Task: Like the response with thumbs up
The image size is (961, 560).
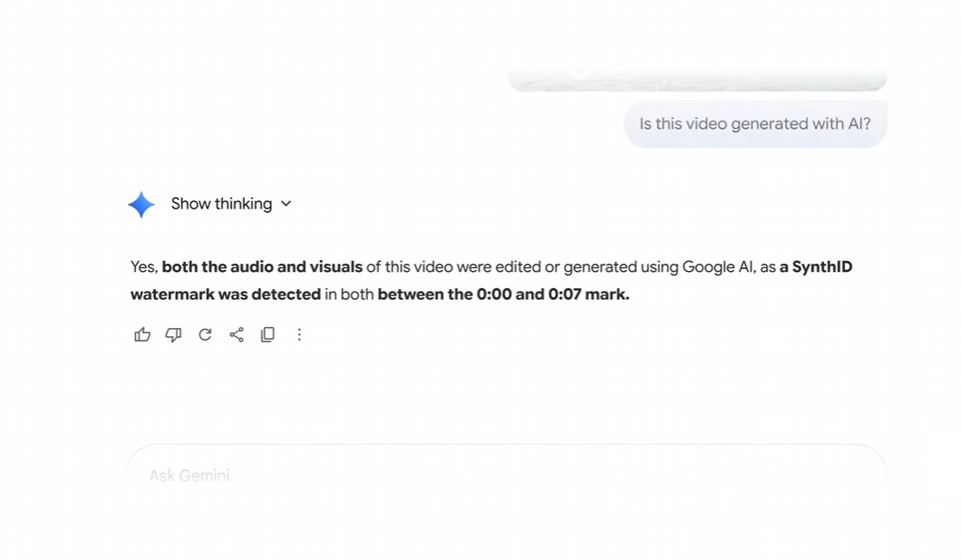Action: tap(142, 334)
